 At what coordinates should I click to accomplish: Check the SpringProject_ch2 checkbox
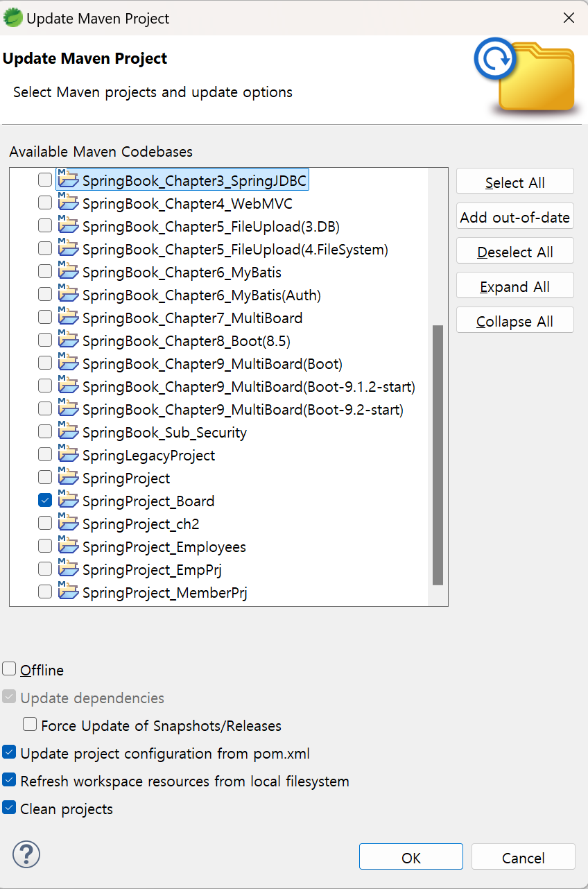coord(45,523)
